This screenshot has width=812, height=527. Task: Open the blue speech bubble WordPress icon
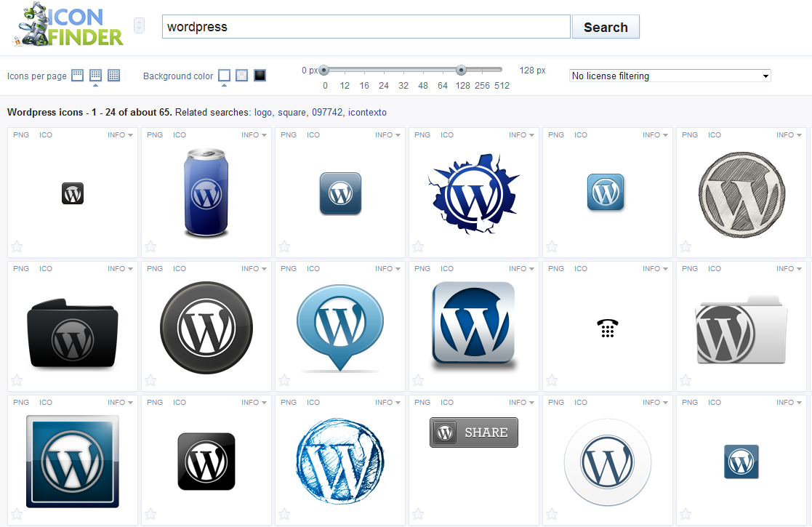[340, 328]
